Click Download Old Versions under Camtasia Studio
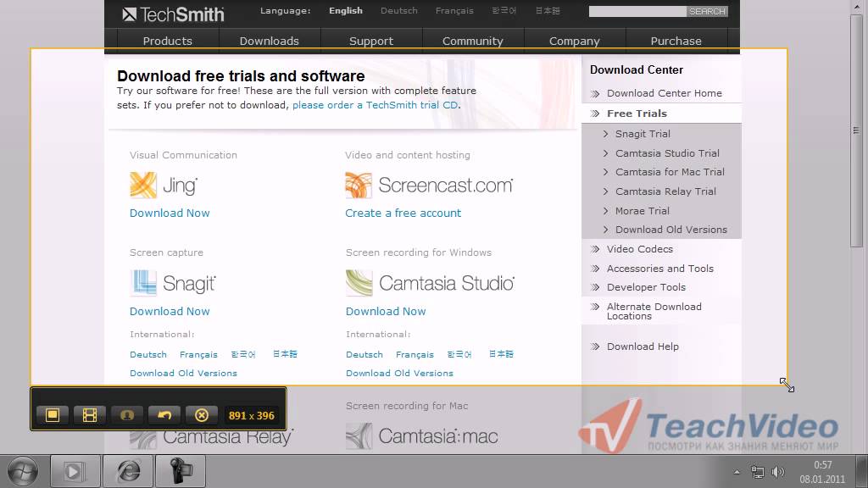 pos(400,374)
